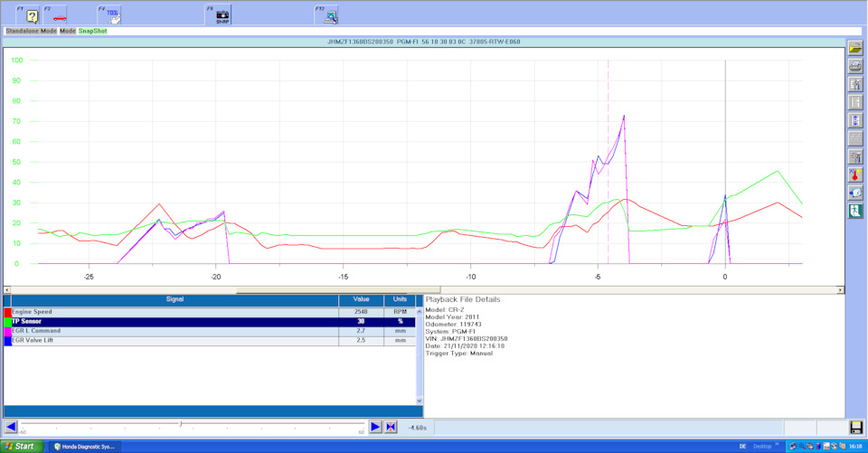Open the F4 TOOL hand icon
Screen dimensions: 868x453
[109, 15]
